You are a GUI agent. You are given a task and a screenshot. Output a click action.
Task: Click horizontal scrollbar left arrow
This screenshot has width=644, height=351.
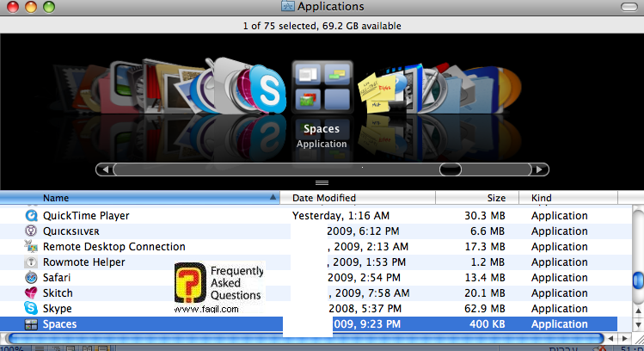tap(610, 339)
